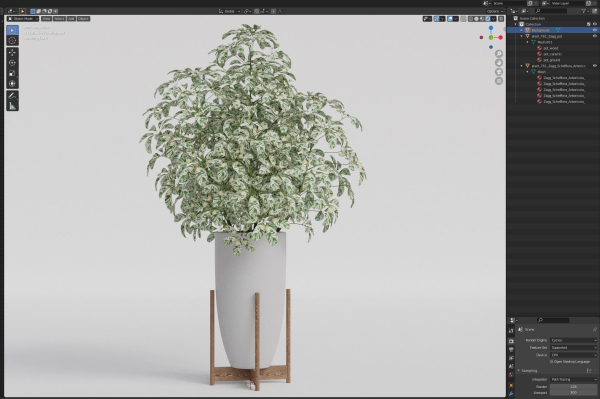
Task: Open properties editor type selector
Action: [x=514, y=320]
